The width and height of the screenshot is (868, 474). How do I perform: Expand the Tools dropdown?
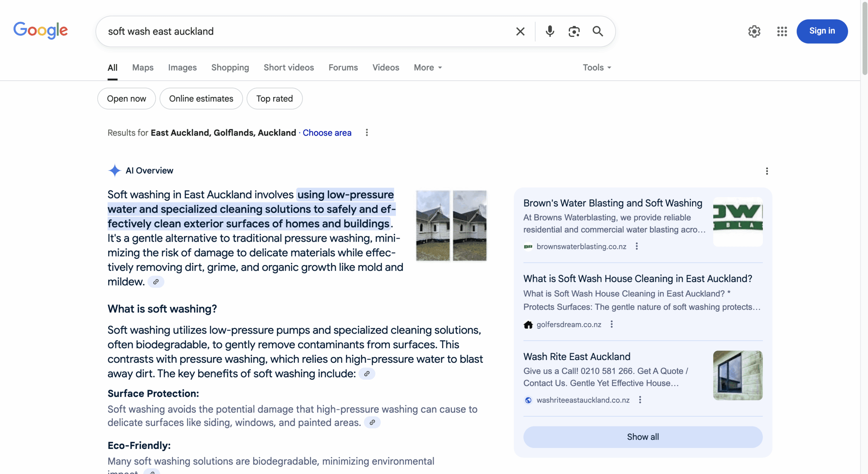[597, 67]
